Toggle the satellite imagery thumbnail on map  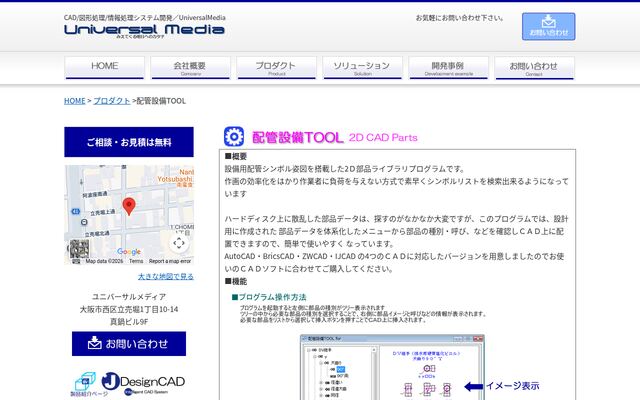[x=79, y=249]
